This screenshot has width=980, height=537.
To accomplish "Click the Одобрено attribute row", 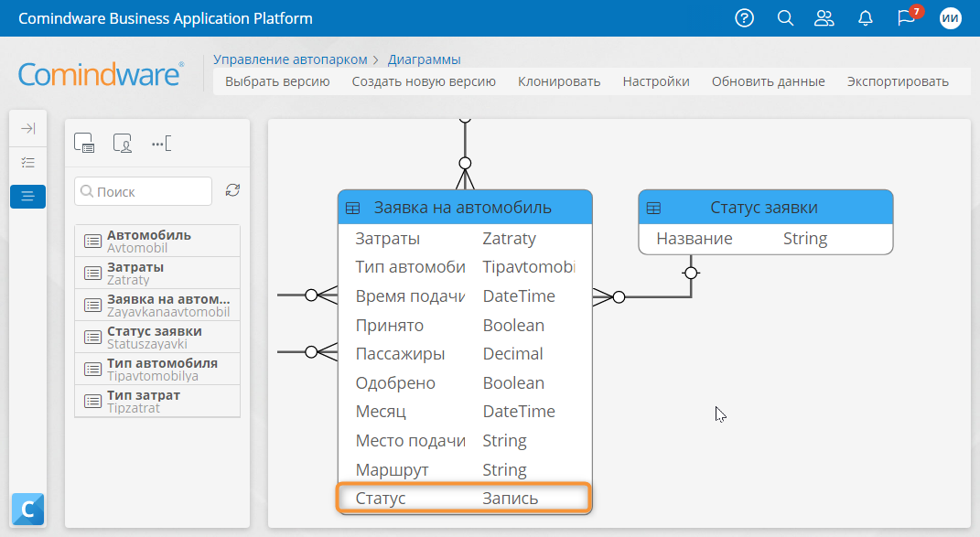I will tap(465, 382).
